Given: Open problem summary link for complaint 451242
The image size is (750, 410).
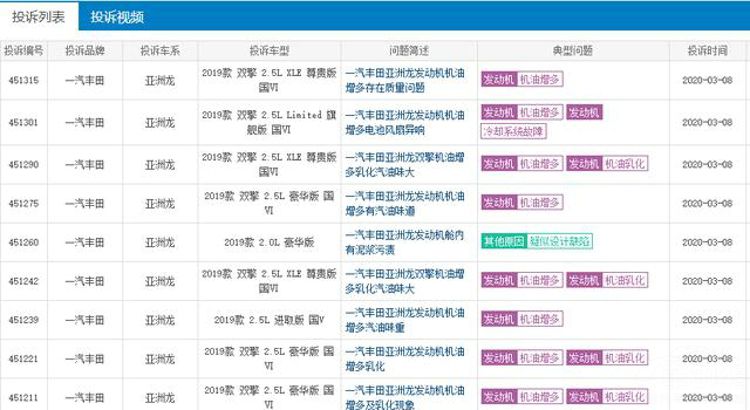Looking at the screenshot, I should click(409, 280).
